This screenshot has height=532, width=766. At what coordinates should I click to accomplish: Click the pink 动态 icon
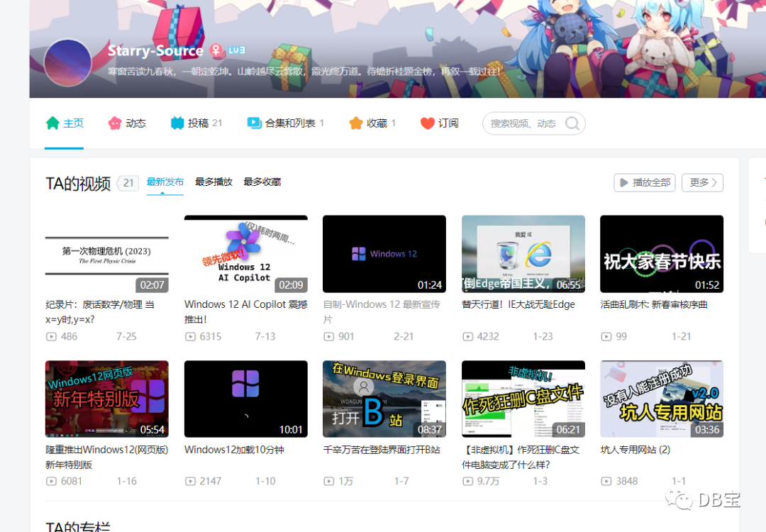[115, 123]
